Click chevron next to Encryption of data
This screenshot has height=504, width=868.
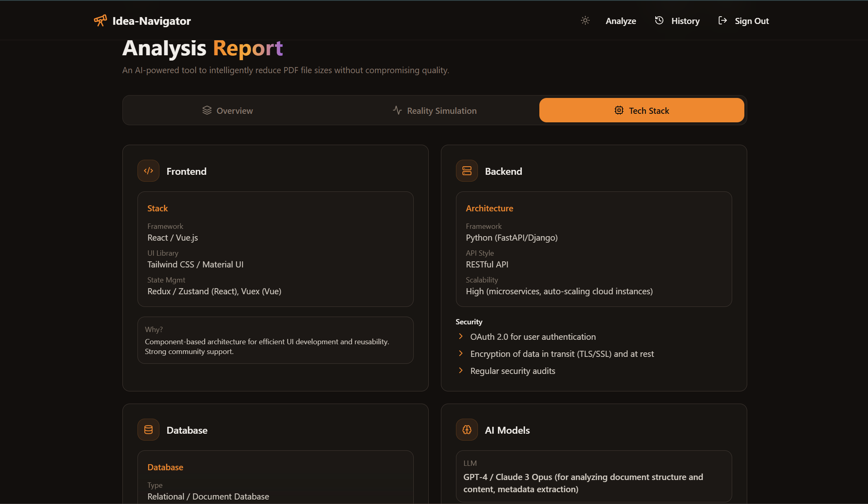click(x=460, y=353)
